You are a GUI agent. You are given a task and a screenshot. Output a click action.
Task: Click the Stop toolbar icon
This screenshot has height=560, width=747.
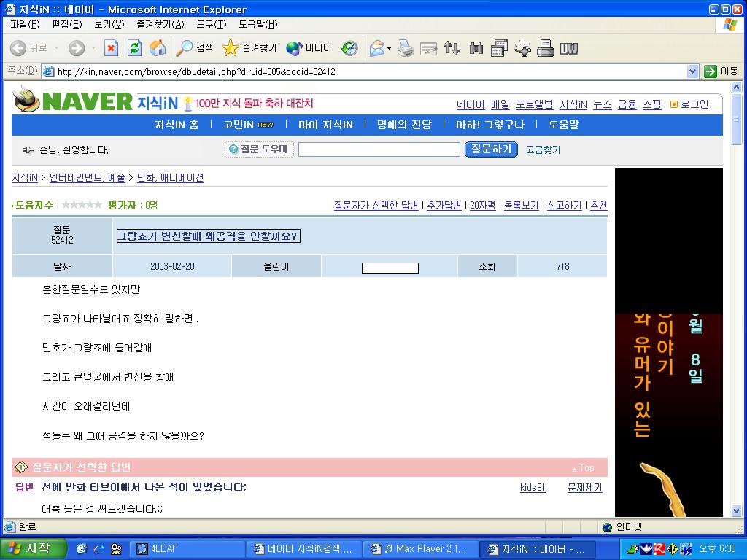[111, 48]
